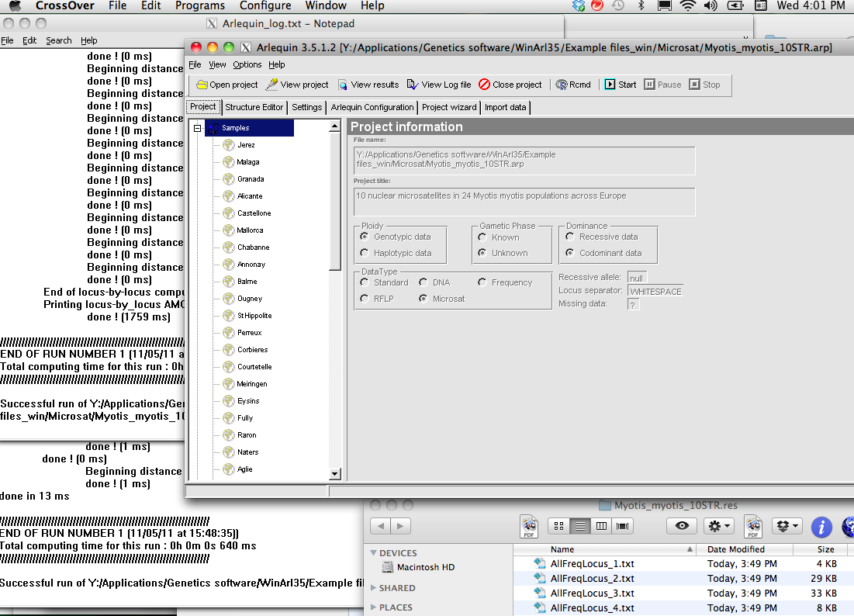Open Quick Look with the eye icon

[681, 526]
